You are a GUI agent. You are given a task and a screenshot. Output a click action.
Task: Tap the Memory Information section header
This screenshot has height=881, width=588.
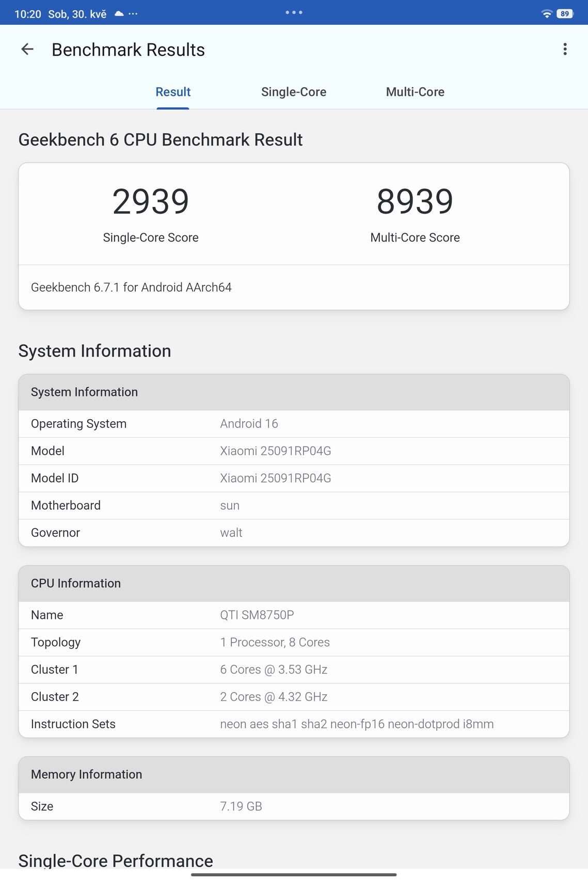(294, 775)
